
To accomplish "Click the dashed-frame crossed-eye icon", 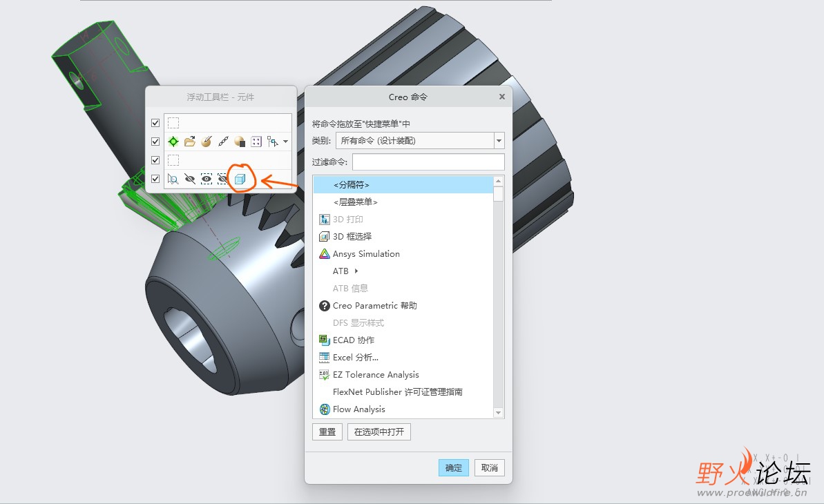I will pyautogui.click(x=223, y=180).
